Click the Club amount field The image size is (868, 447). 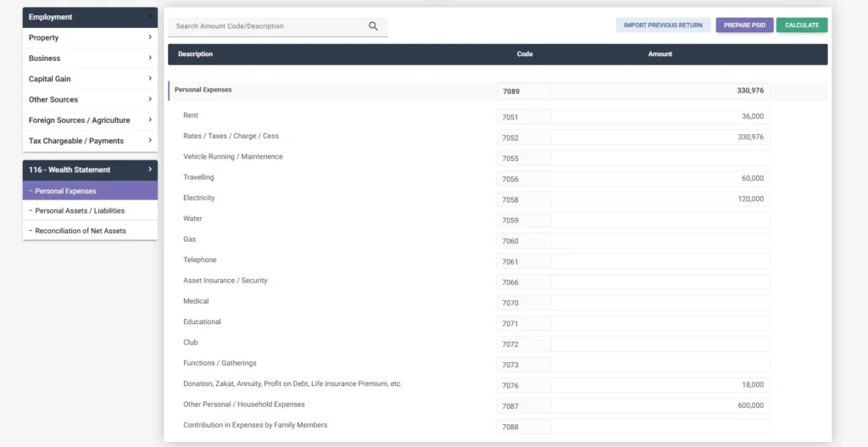pyautogui.click(x=660, y=344)
